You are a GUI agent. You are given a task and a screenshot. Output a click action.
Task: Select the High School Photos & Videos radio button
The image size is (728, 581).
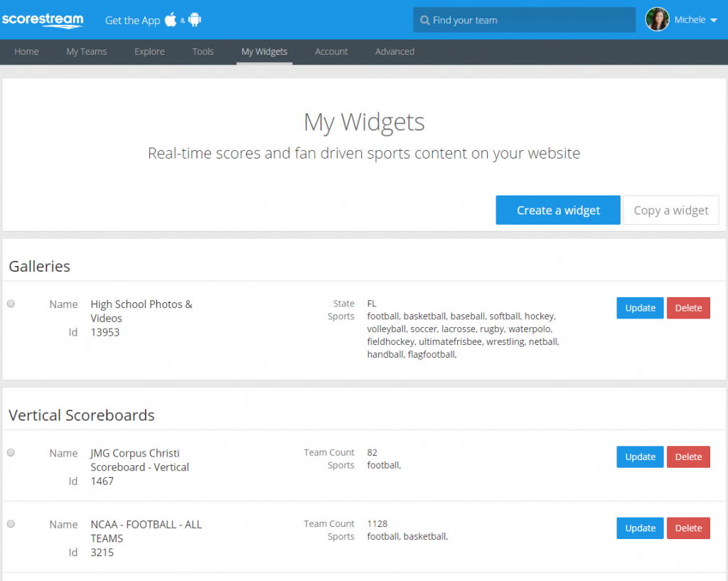(x=11, y=304)
